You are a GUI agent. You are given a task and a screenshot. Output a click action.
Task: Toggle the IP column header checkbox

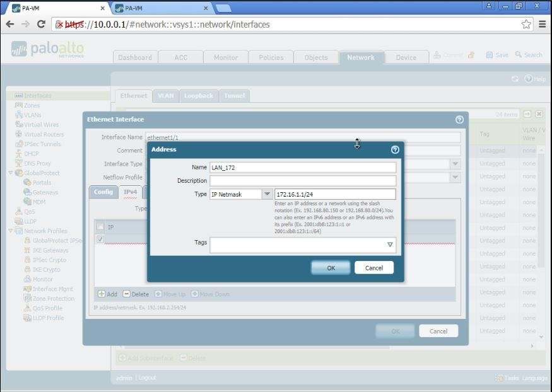[100, 227]
